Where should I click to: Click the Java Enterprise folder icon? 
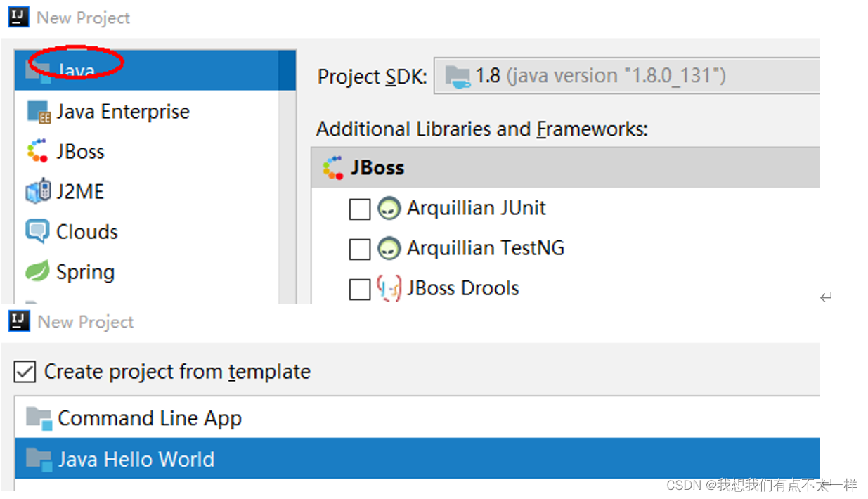click(38, 112)
